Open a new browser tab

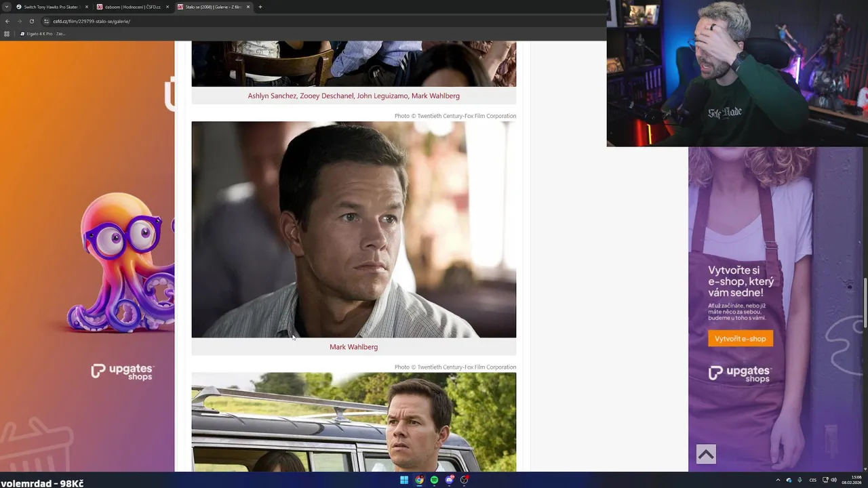(x=260, y=7)
